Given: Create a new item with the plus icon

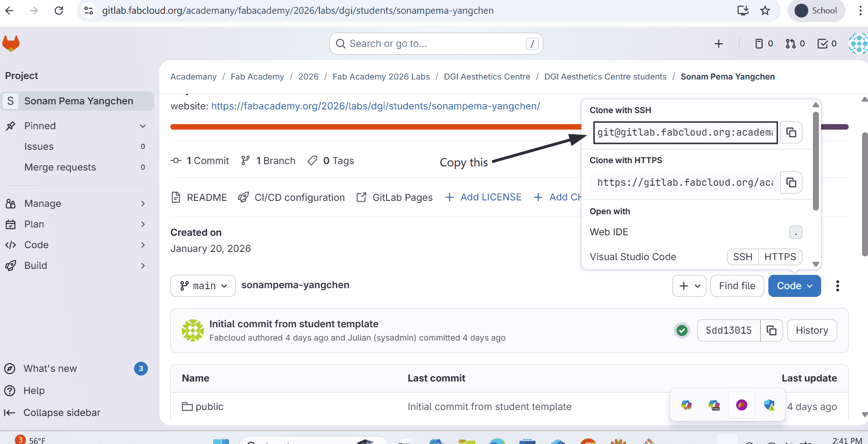Looking at the screenshot, I should (719, 43).
